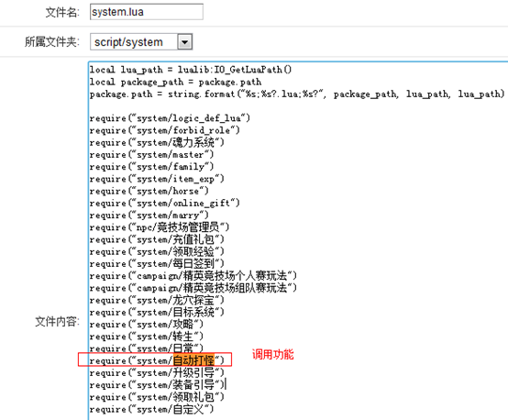
Task: Click the line requiring system/每日签到
Action: click(x=157, y=263)
